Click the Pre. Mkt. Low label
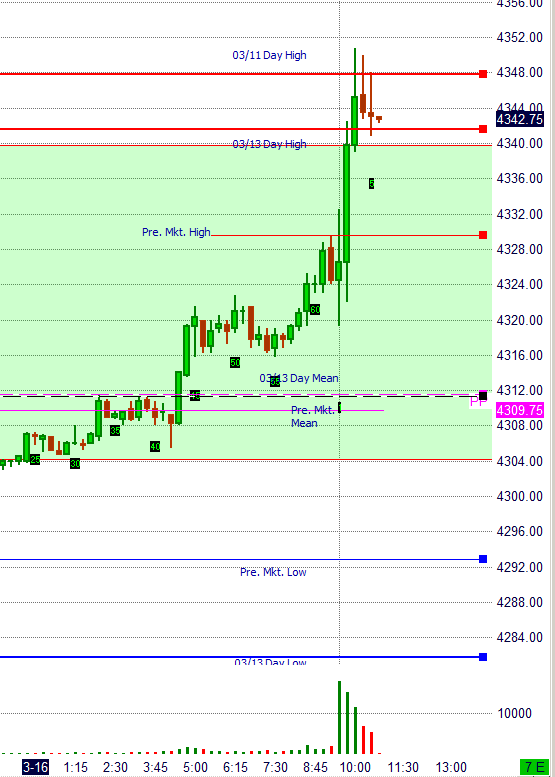Viewport: 555px width, 777px height. point(273,572)
